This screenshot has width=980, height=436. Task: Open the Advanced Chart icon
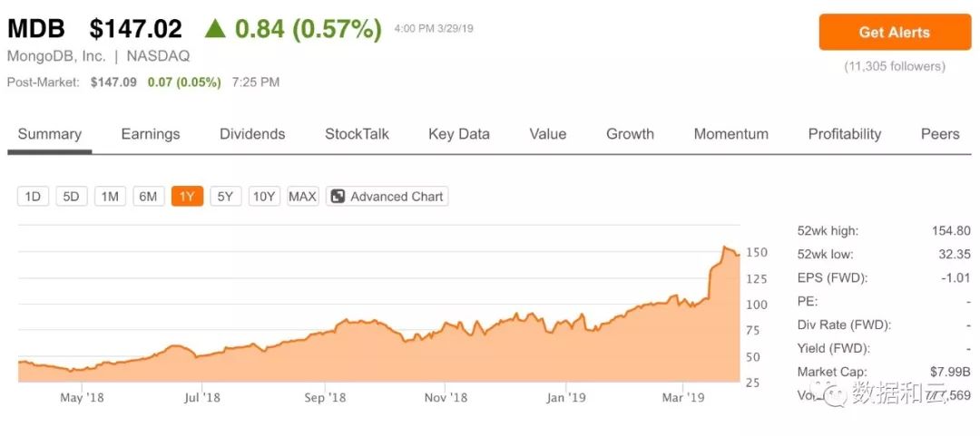tap(338, 197)
